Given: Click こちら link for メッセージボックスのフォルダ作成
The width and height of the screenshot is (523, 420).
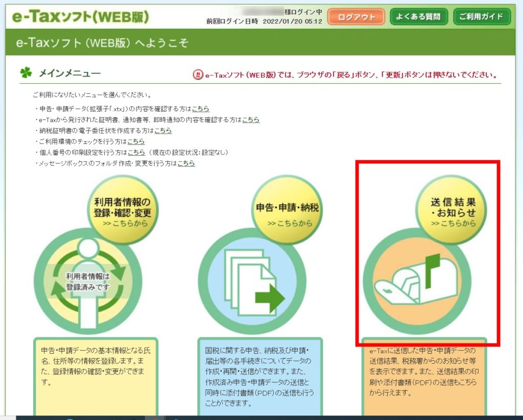Looking at the screenshot, I should pyautogui.click(x=186, y=163).
